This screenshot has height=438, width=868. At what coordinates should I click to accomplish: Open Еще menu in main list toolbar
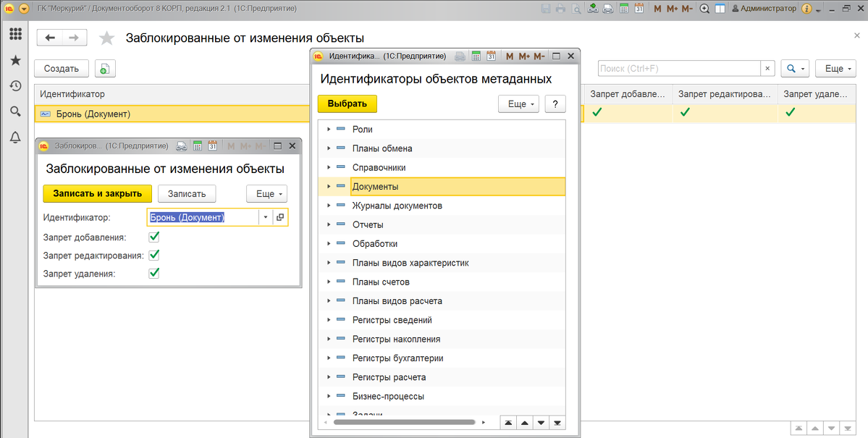tap(836, 69)
